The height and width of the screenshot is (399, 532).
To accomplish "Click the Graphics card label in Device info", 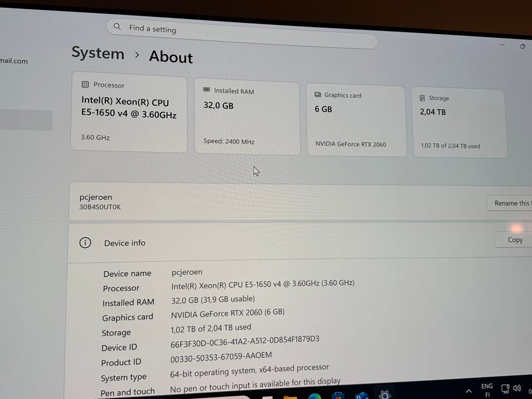I will click(x=127, y=318).
